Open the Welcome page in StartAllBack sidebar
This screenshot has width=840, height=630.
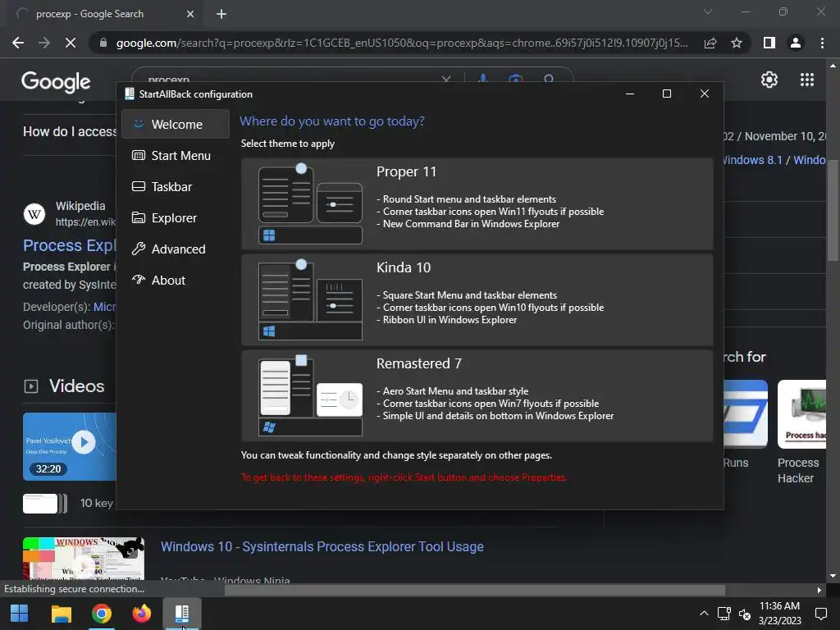pyautogui.click(x=176, y=125)
